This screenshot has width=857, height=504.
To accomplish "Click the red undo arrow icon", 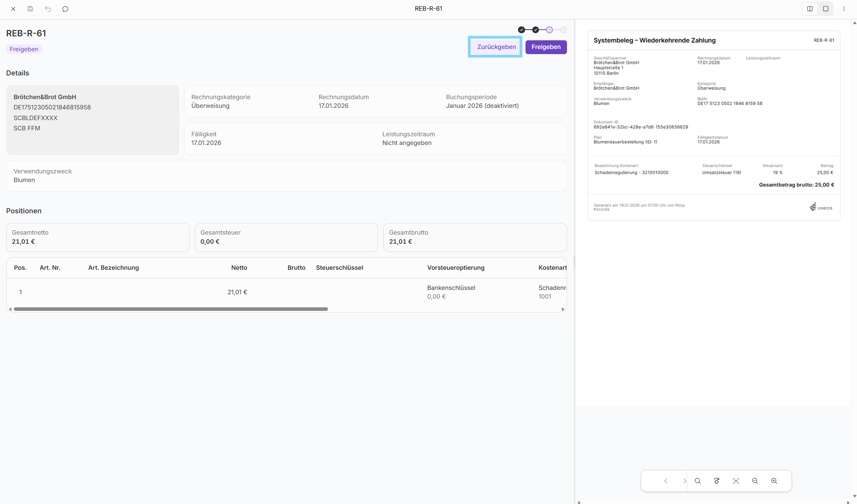I will [48, 9].
